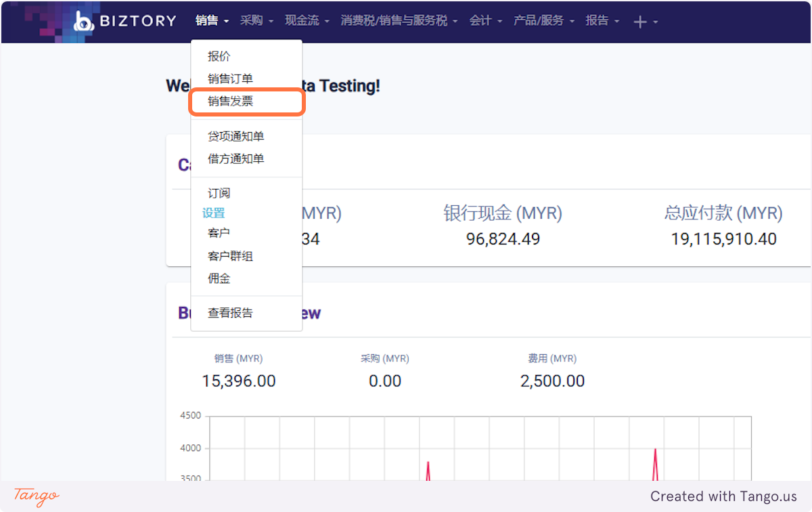Click the Biztory logo icon
Image resolution: width=812 pixels, height=512 pixels.
(x=84, y=21)
